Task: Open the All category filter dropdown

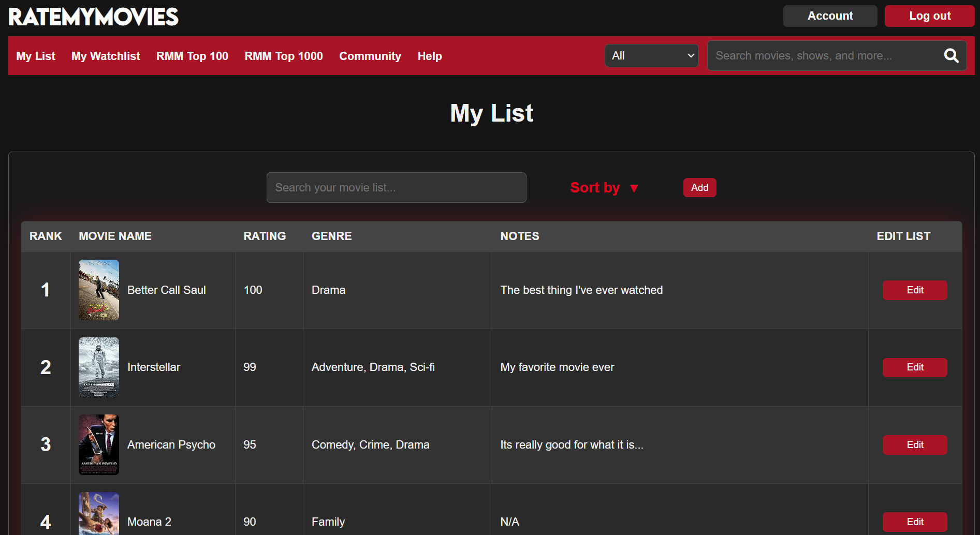Action: click(x=651, y=56)
